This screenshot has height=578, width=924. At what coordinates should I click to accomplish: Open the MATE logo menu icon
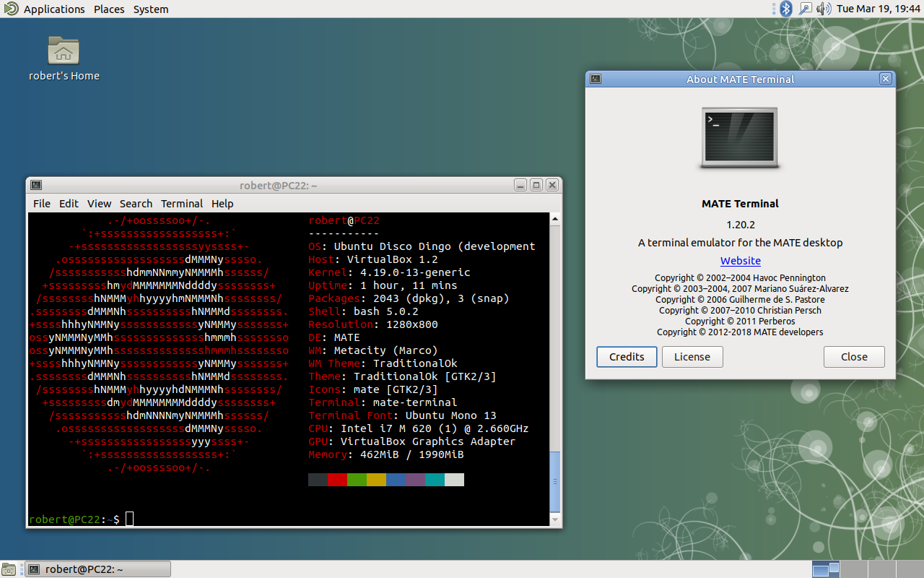[x=10, y=9]
